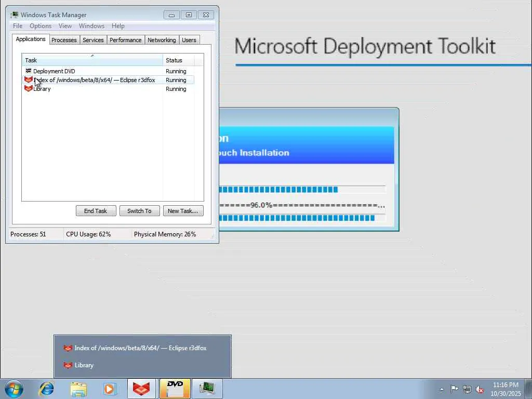Open the Options menu
Viewport: 532px width, 399px height.
(41, 26)
